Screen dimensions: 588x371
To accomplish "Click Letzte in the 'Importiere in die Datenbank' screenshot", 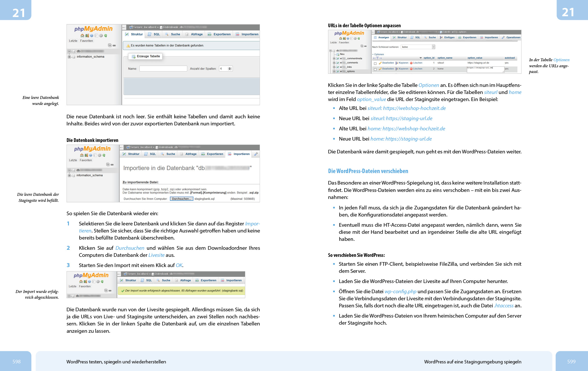I will [73, 160].
